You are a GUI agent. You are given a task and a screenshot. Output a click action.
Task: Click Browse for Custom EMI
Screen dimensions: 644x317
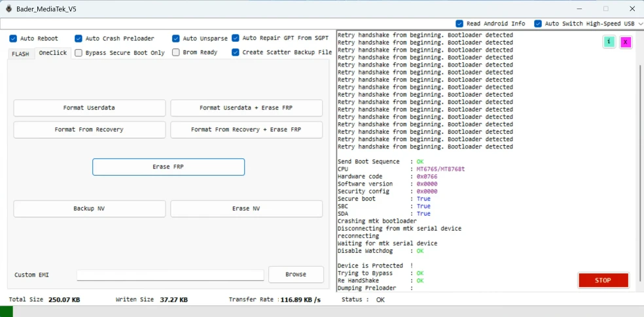tap(296, 275)
